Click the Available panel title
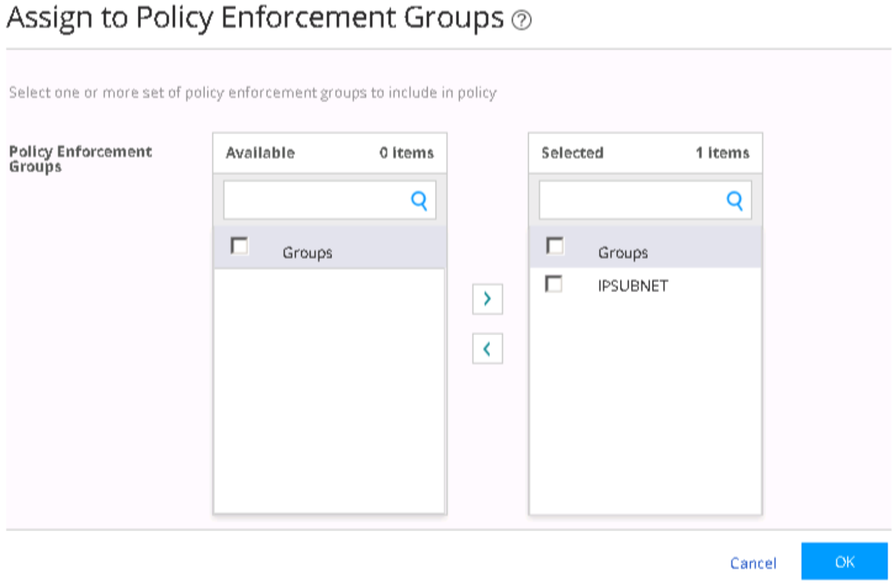Screen dimensions: 894x588 click(260, 153)
